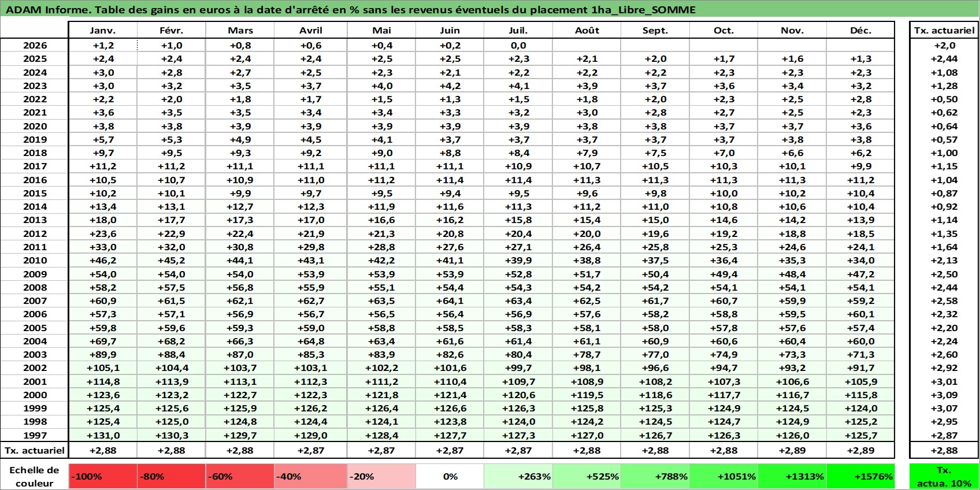Select the -60% color scale swatch
Image resolution: width=980 pixels, height=490 pixels.
(240, 476)
